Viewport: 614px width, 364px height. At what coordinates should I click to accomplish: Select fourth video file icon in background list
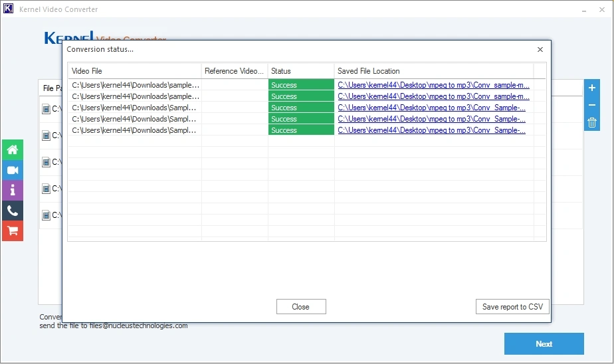(47, 189)
